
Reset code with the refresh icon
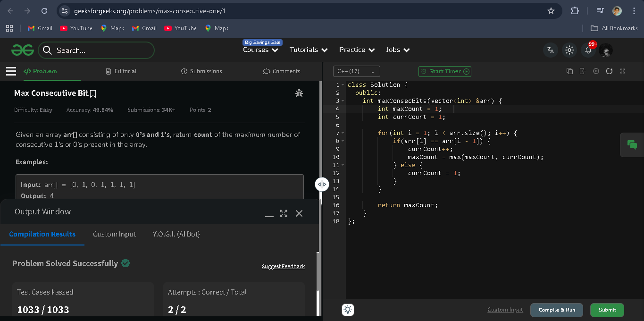click(609, 71)
